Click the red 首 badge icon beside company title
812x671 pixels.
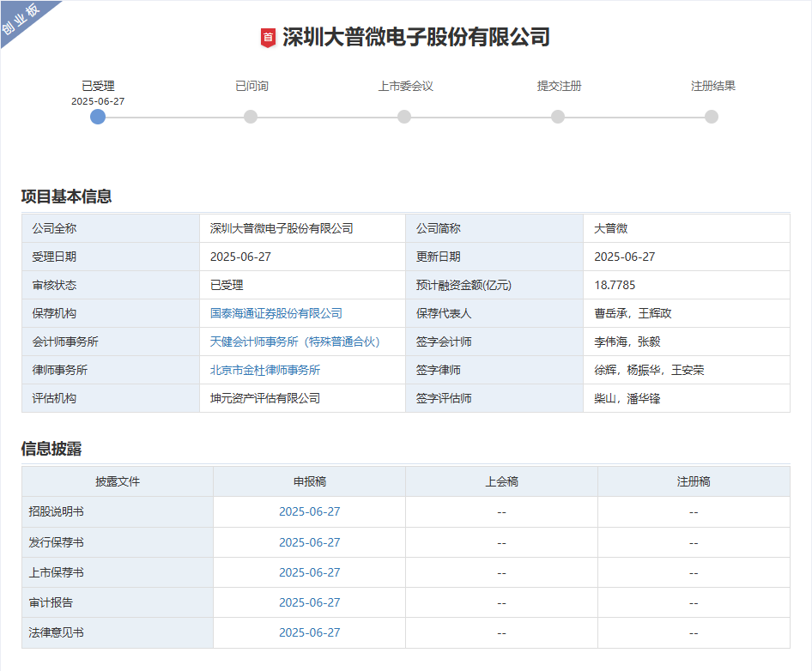coord(268,38)
